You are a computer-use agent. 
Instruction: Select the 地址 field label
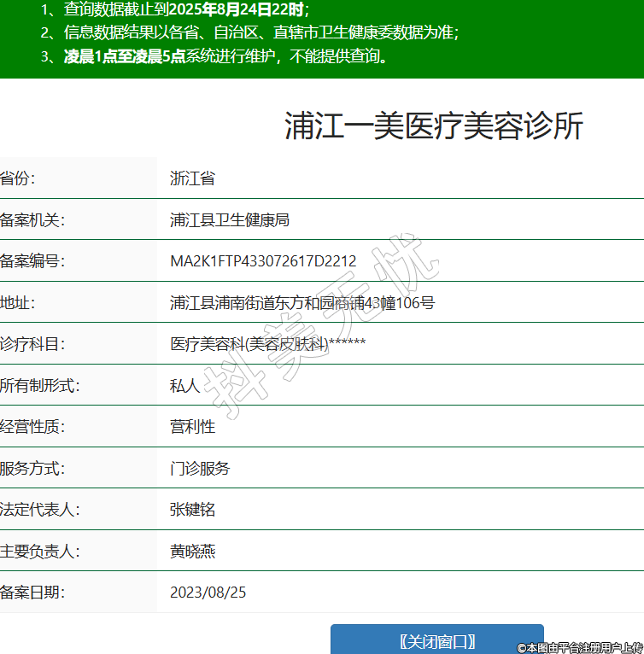pyautogui.click(x=19, y=303)
